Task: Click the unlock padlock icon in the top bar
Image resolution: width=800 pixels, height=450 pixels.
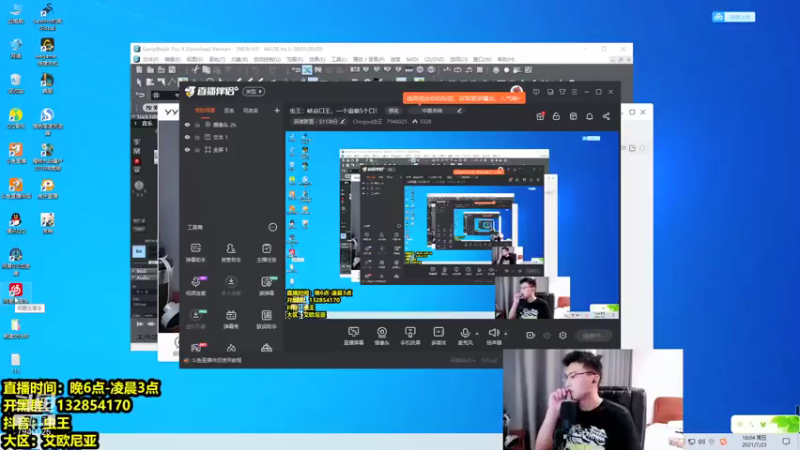Action: point(556,116)
